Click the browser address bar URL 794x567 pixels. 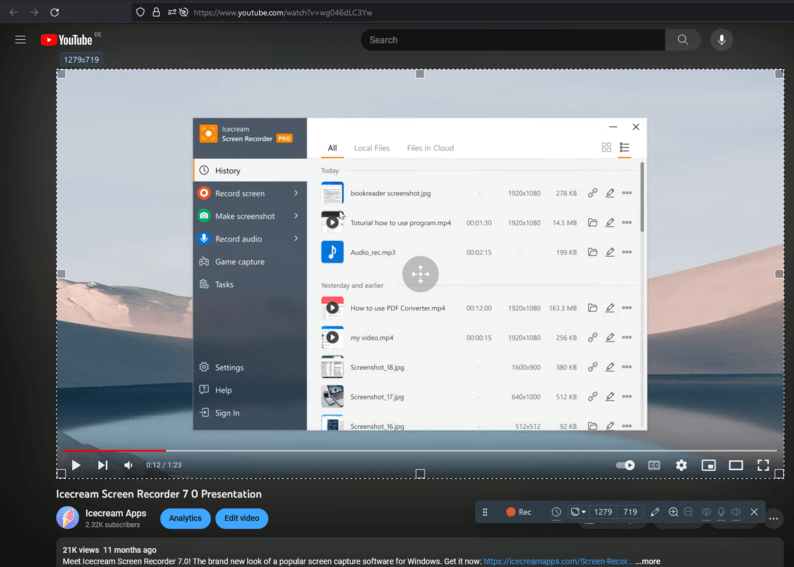click(283, 13)
